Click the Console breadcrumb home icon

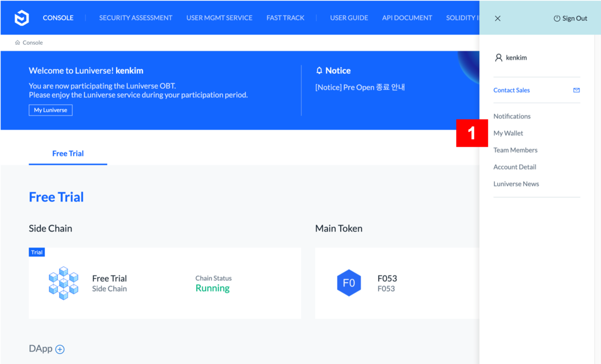coord(18,42)
